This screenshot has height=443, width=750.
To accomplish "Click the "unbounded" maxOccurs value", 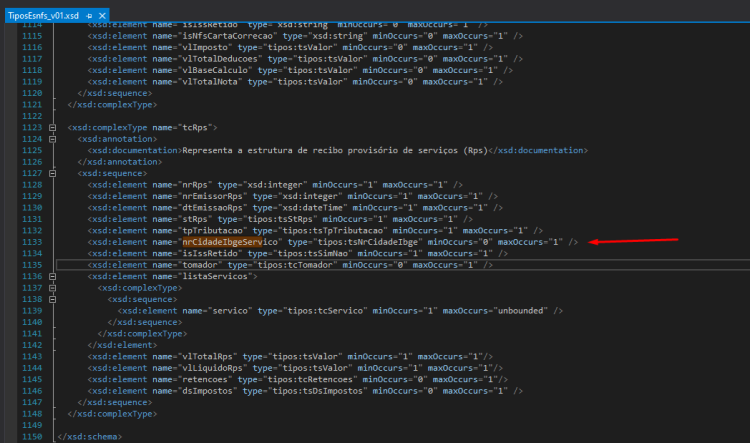I will 520,311.
